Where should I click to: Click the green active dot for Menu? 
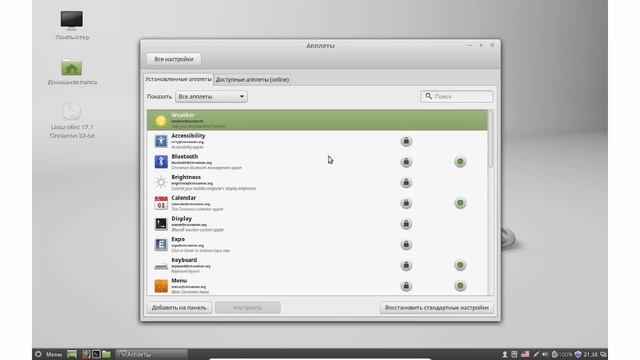coord(460,286)
